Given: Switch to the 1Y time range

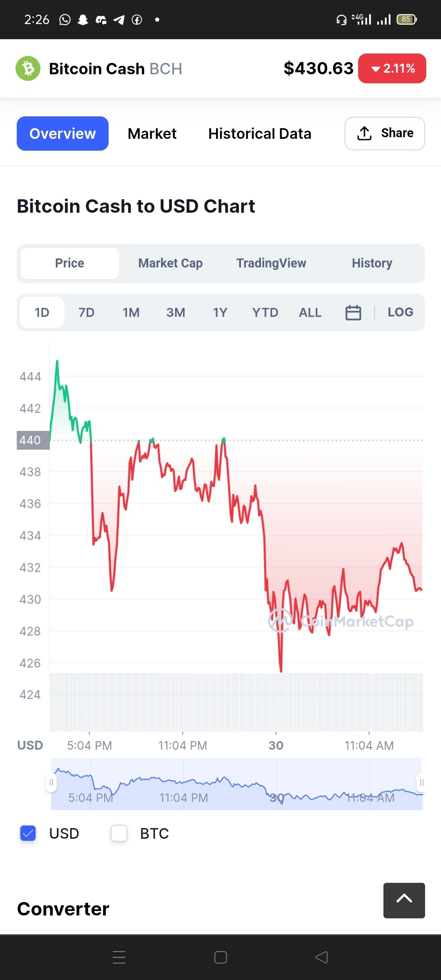Looking at the screenshot, I should 220,312.
